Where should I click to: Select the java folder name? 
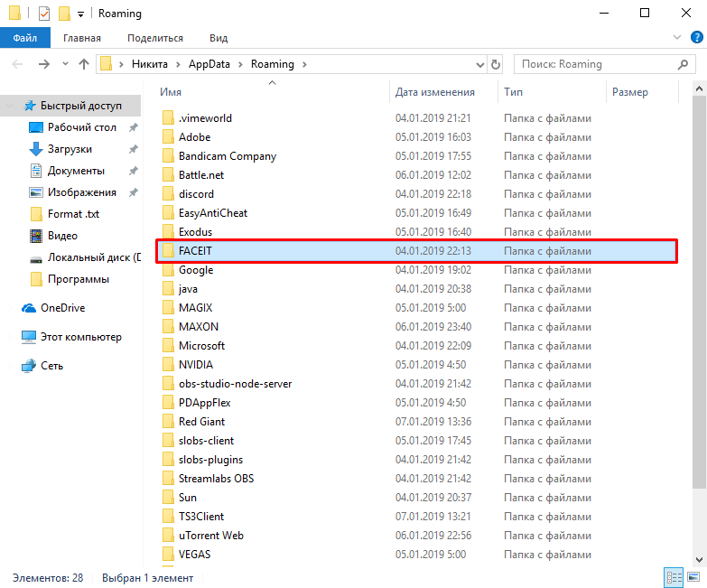point(188,289)
